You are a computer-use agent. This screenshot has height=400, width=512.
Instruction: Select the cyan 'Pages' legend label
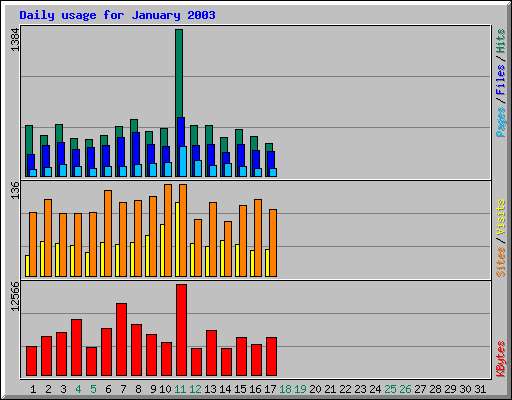(500, 122)
